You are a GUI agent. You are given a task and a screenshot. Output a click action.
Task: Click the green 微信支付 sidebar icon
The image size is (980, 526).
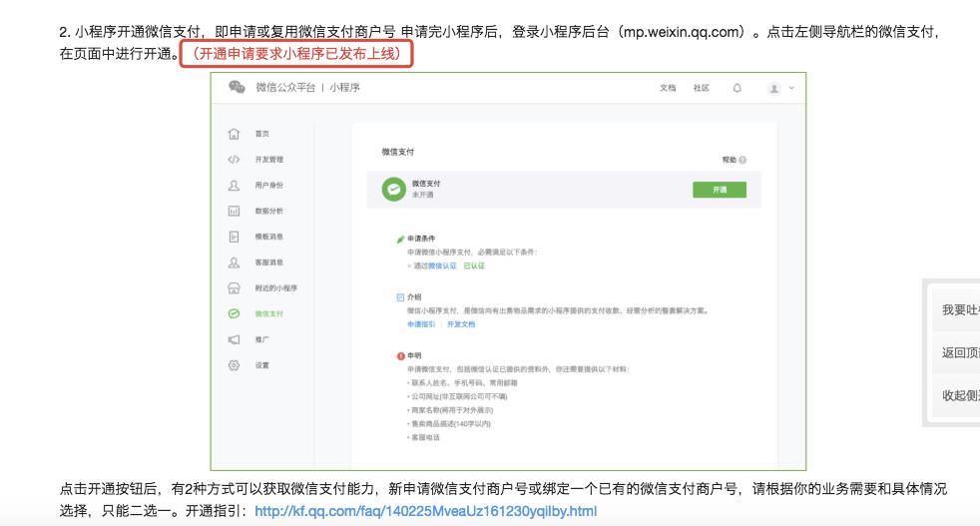pyautogui.click(x=234, y=313)
